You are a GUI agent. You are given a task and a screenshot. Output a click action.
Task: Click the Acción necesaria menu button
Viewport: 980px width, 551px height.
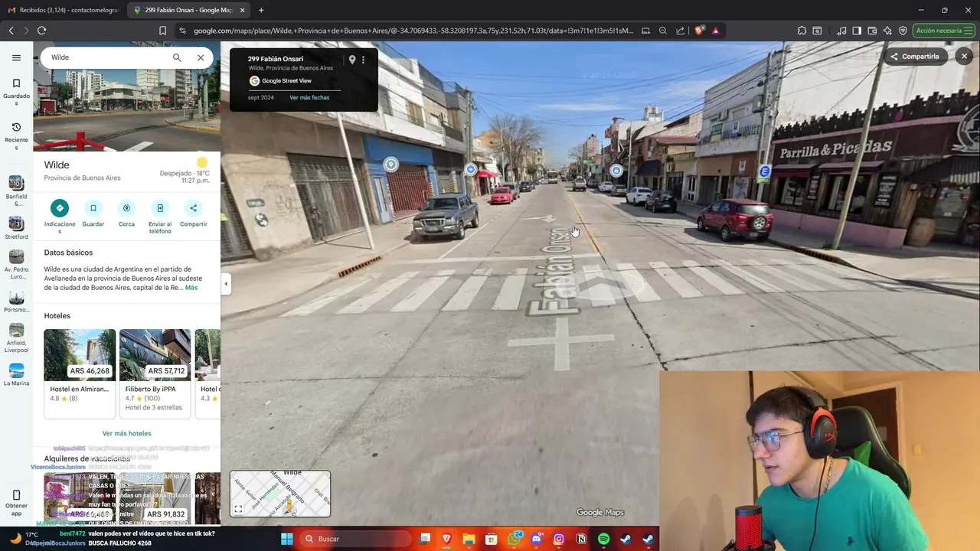click(945, 31)
